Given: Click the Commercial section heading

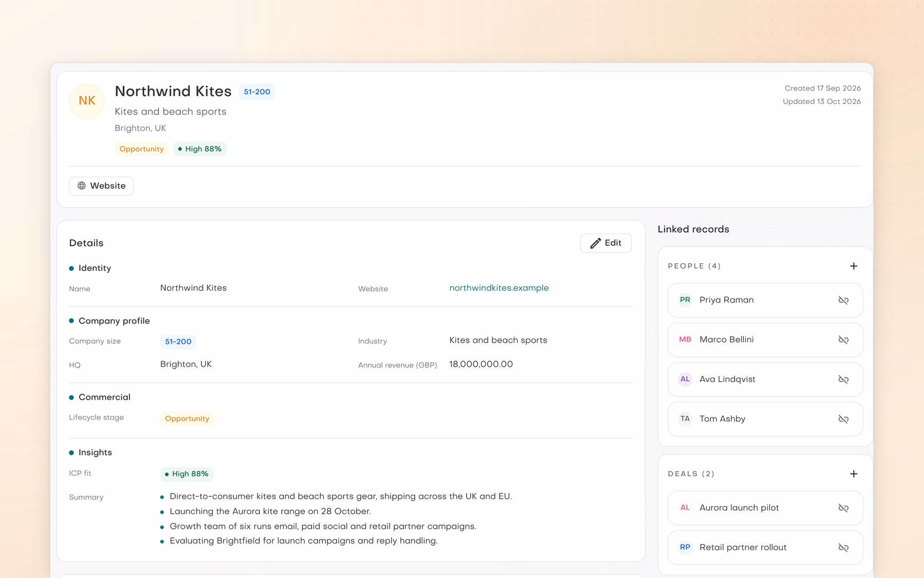Looking at the screenshot, I should (104, 397).
